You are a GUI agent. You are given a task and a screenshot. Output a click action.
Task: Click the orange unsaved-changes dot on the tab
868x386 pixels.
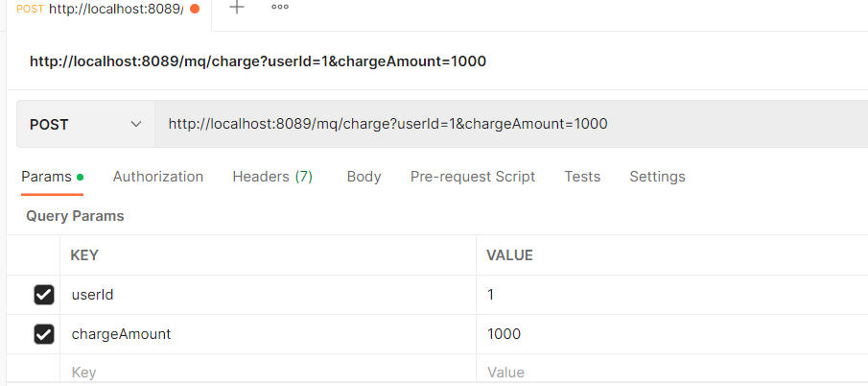pyautogui.click(x=195, y=9)
